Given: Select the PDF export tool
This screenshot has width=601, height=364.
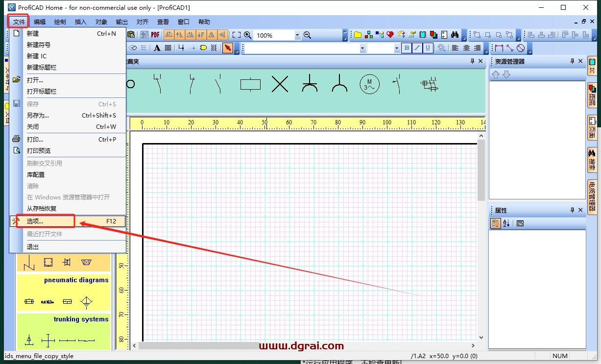Looking at the screenshot, I should [155, 34].
